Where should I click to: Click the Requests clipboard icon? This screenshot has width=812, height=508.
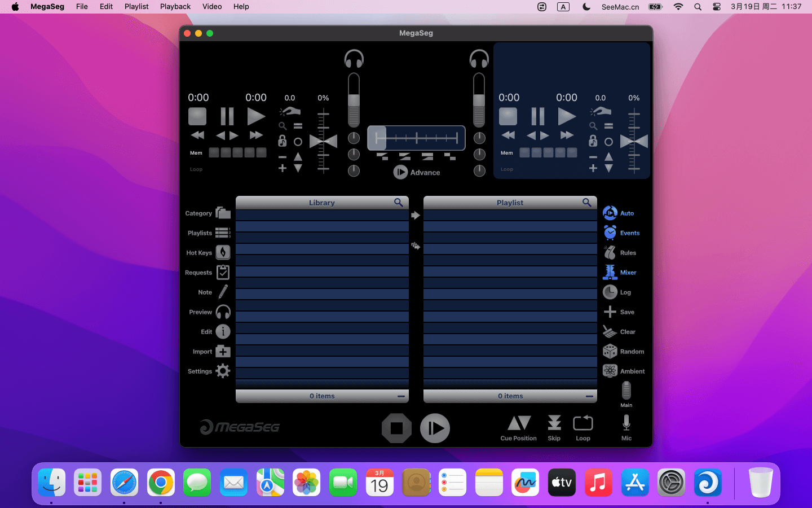pos(223,272)
